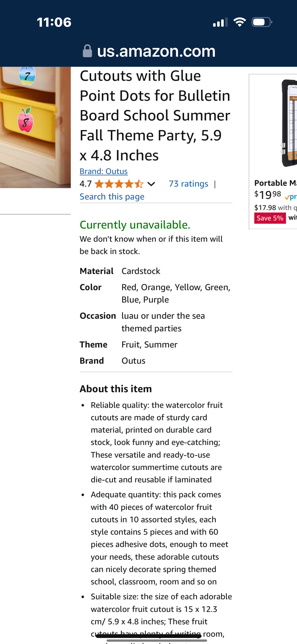This screenshot has width=297, height=644.
Task: Open the 73 ratings link
Action: (188, 184)
